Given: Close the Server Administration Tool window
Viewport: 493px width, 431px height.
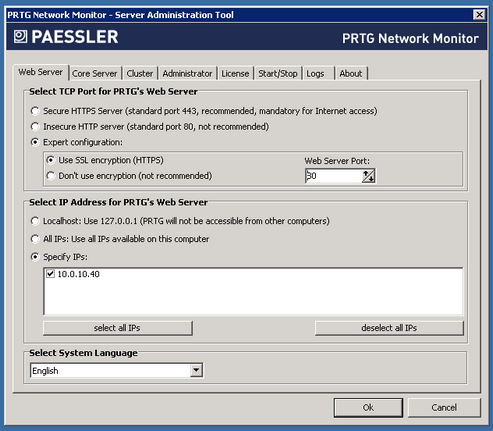Looking at the screenshot, I should pos(479,15).
